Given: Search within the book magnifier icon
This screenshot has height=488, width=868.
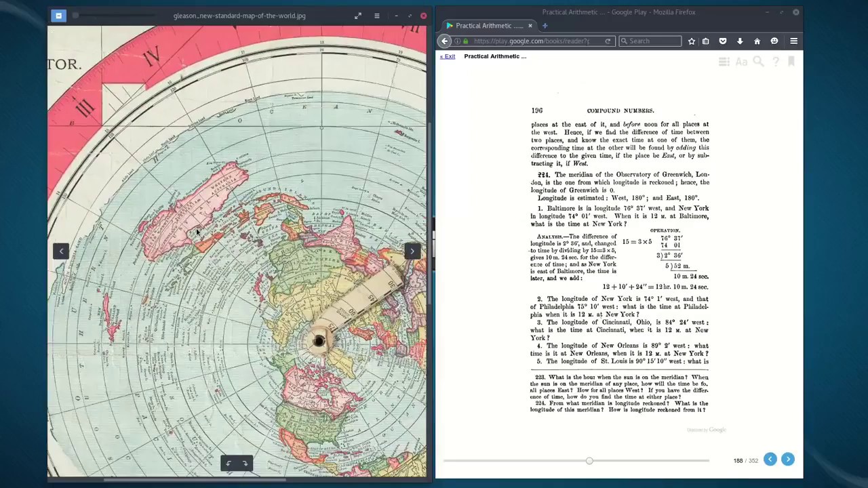Looking at the screenshot, I should [x=759, y=62].
